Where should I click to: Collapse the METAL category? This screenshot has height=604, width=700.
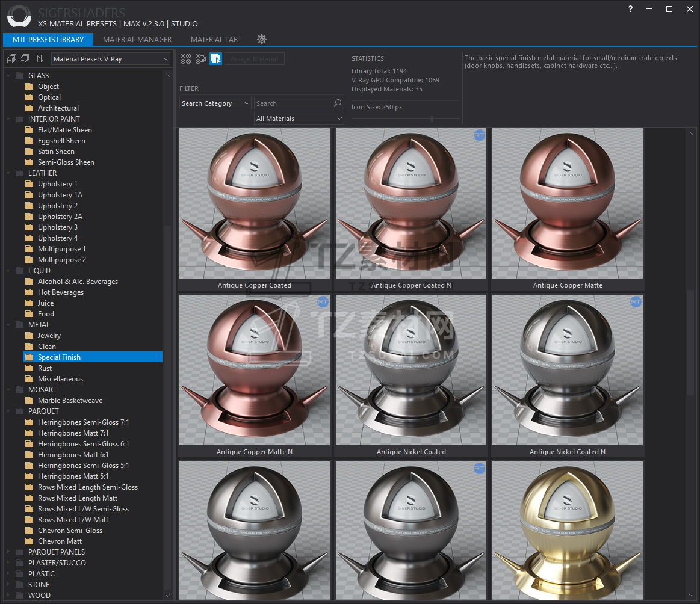[x=8, y=325]
